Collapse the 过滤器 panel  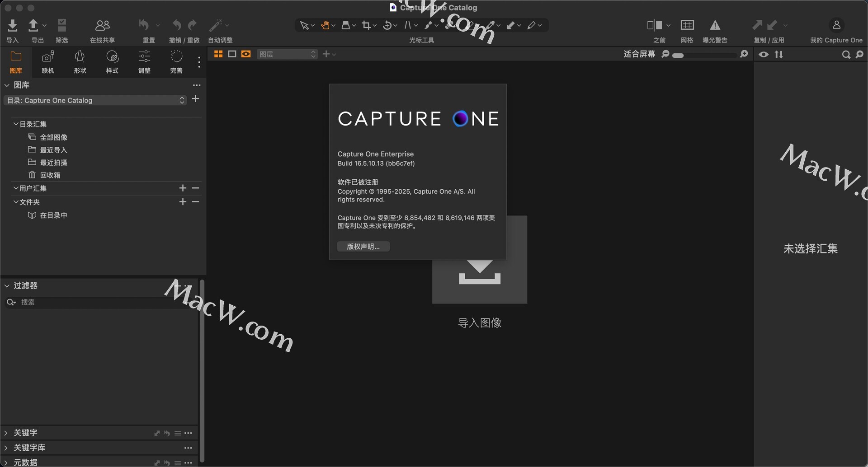click(x=7, y=285)
